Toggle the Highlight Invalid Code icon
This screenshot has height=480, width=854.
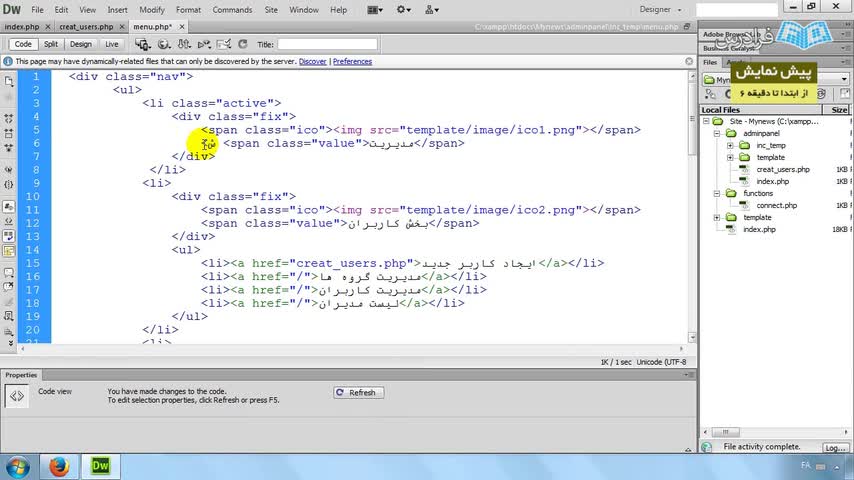point(9,221)
